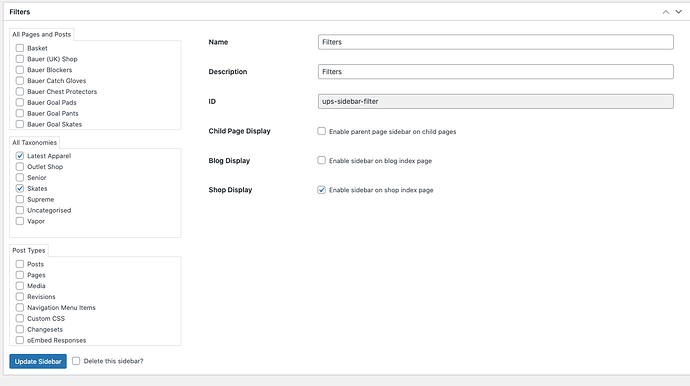Viewport: 690px width, 386px height.
Task: Select the Vapor taxonomy checkbox
Action: 20,221
